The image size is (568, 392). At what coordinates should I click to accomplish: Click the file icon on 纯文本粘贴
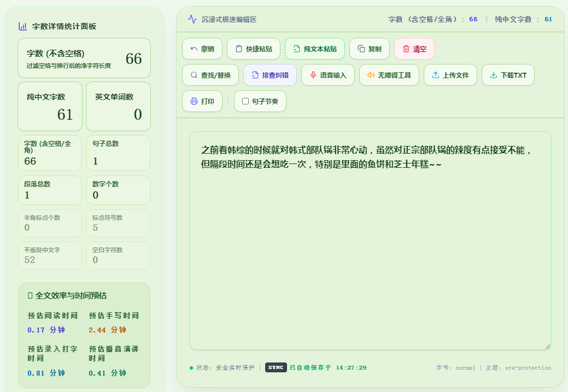tap(296, 49)
